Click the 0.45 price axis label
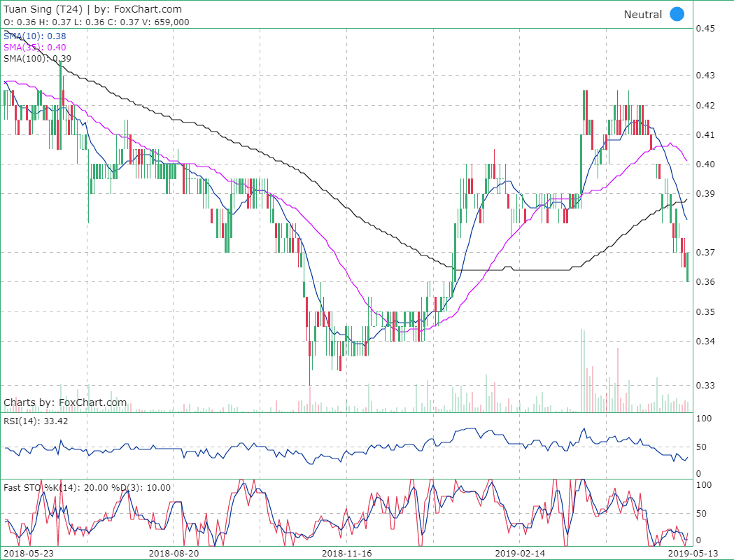Viewport: 734px width, 560px height. pyautogui.click(x=705, y=29)
